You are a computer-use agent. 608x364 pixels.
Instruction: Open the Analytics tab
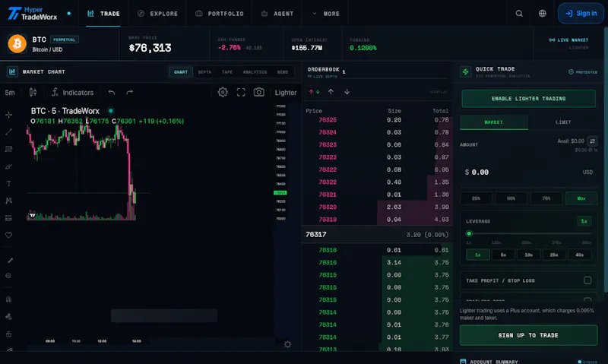coord(255,72)
